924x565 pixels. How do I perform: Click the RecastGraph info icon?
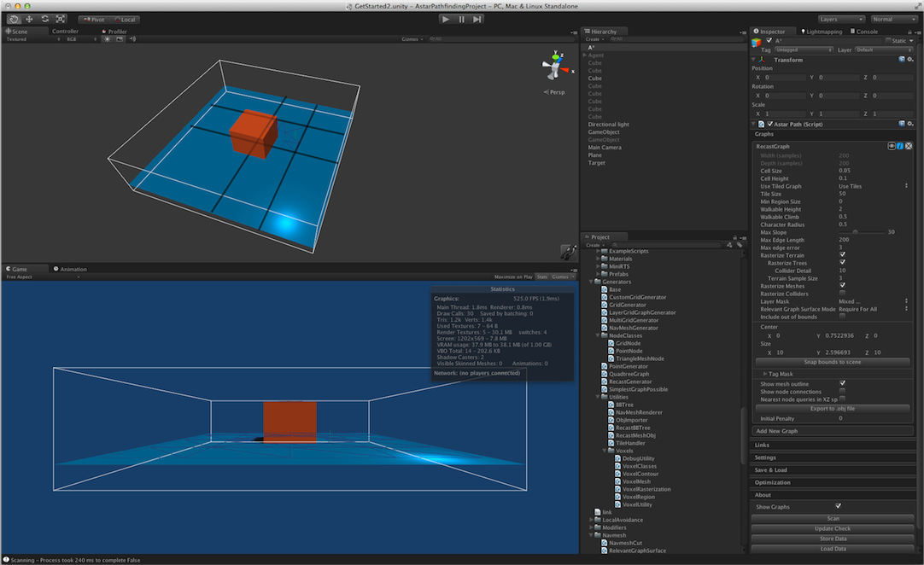coord(900,146)
